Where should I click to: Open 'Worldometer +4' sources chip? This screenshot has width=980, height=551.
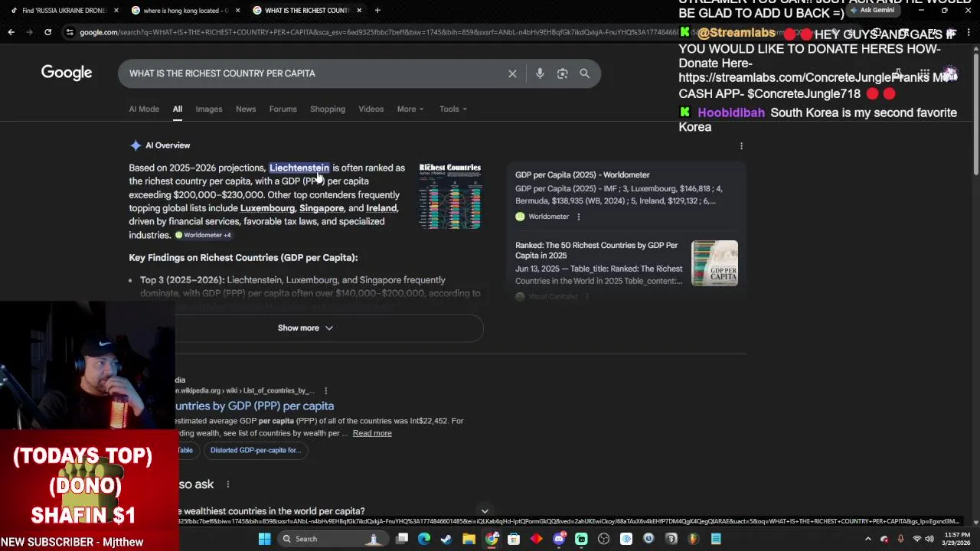point(203,235)
